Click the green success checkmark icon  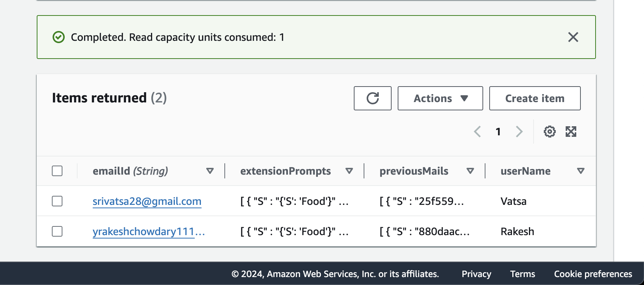tap(59, 37)
